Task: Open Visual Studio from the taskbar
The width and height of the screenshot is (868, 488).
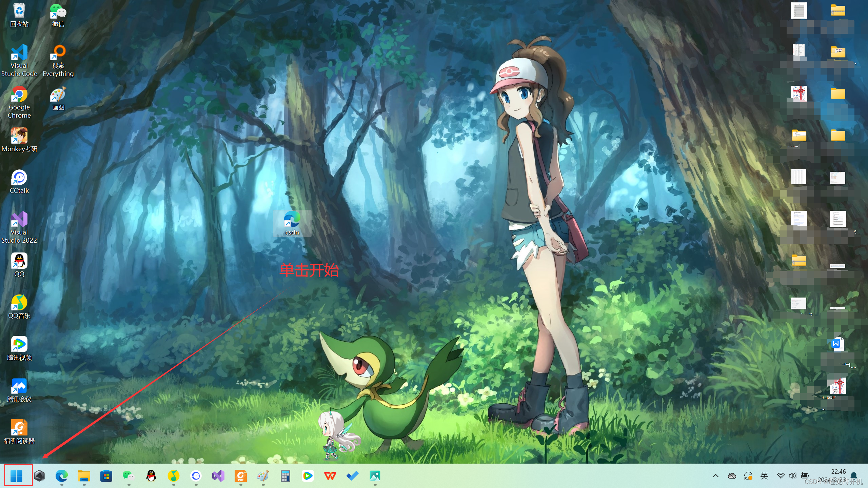Action: (218, 476)
